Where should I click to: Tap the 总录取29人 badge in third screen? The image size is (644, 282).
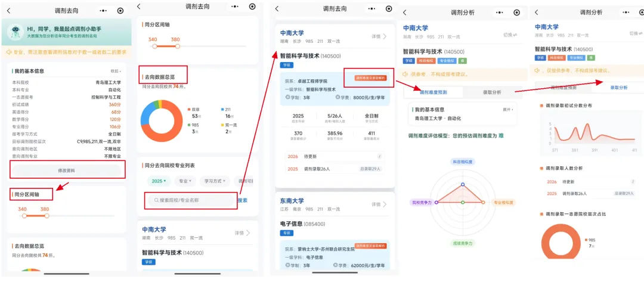point(371,169)
